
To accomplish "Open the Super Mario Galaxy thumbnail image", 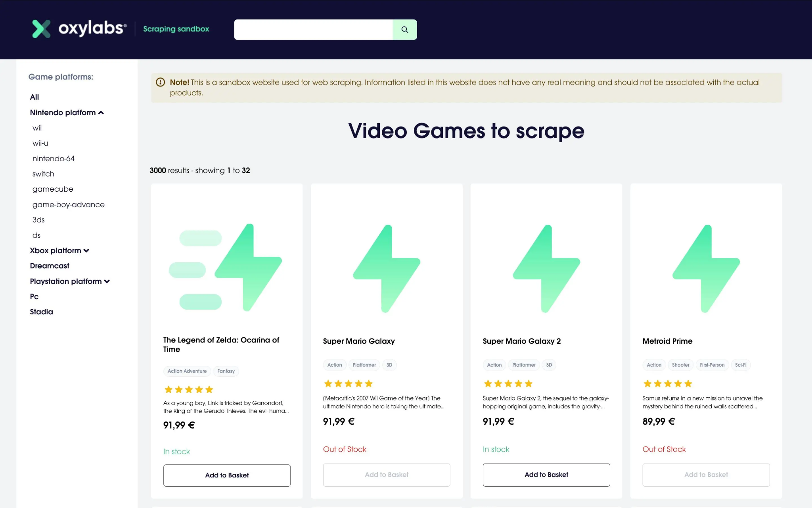I will (x=387, y=269).
